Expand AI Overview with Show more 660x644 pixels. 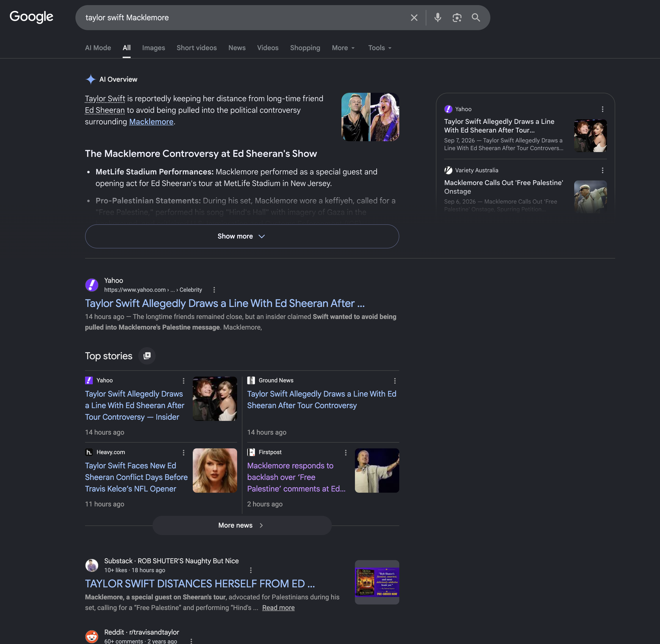click(242, 236)
